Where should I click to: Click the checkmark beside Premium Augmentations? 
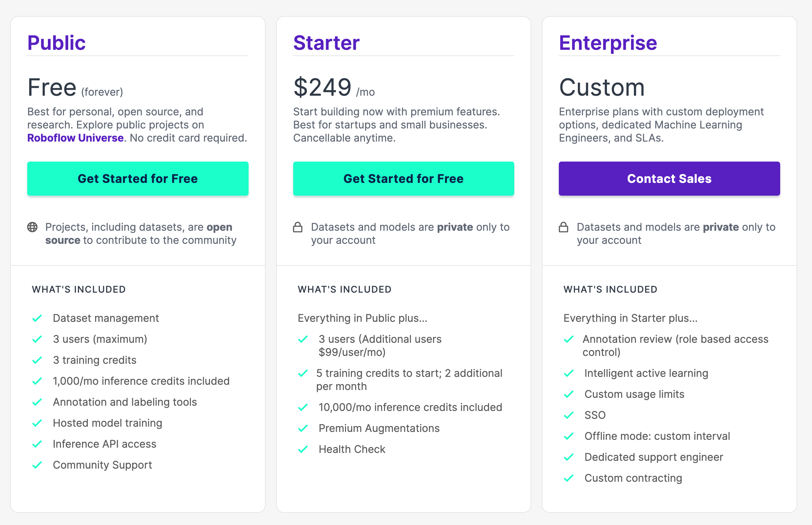[303, 428]
